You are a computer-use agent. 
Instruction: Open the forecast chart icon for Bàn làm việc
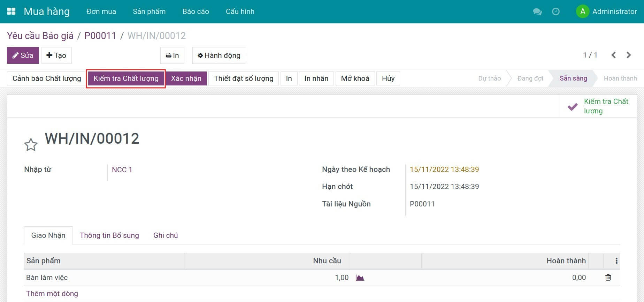(360, 278)
